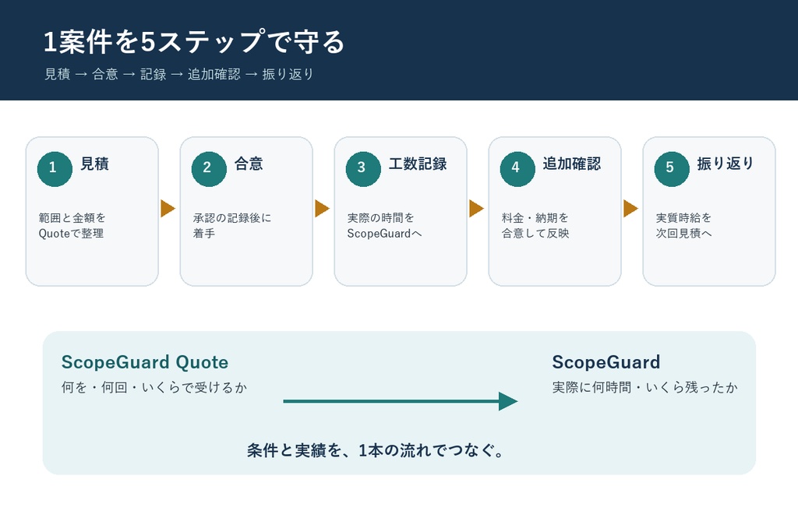Click the subtitle 見積 → 合意 → 記録 → 追加確認 → 振り返り

point(179,74)
